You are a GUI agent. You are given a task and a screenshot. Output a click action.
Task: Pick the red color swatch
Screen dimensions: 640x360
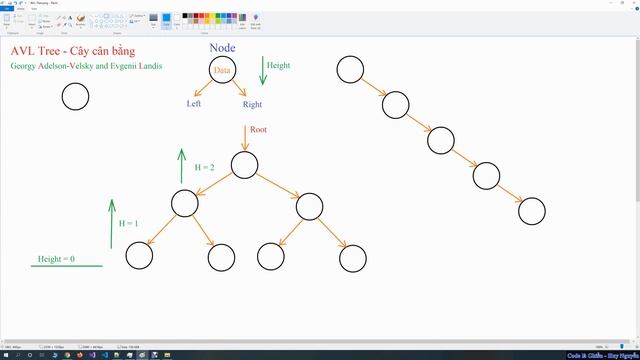pyautogui.click(x=201, y=16)
